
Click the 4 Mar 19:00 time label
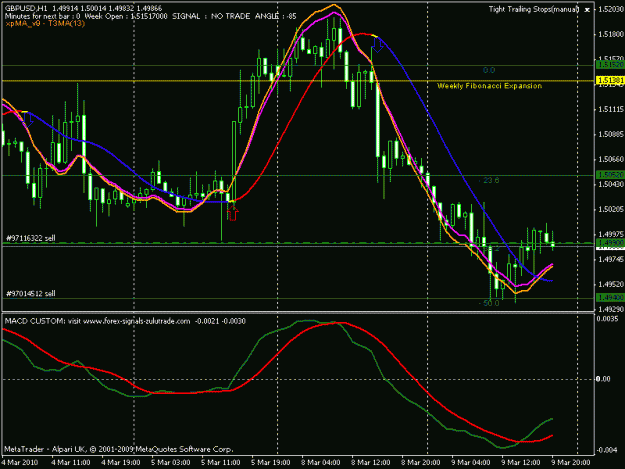(121, 463)
